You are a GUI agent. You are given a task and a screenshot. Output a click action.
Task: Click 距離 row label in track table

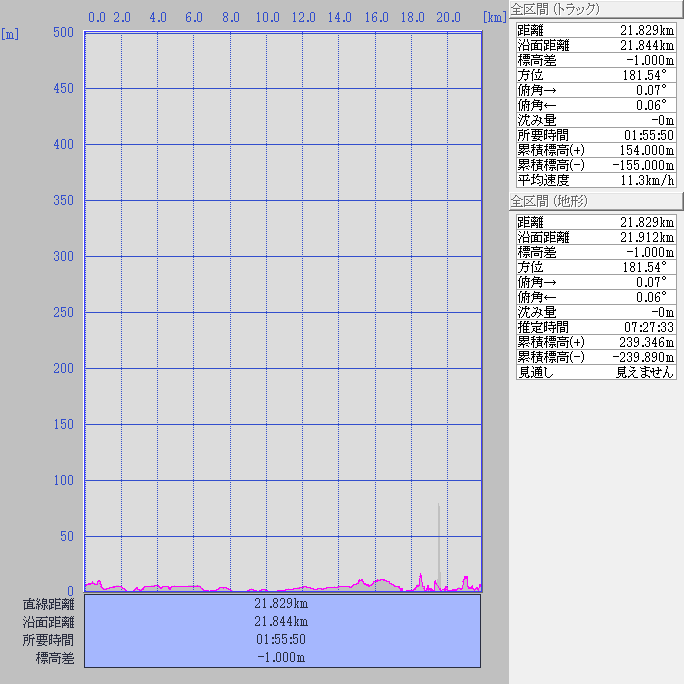530,31
